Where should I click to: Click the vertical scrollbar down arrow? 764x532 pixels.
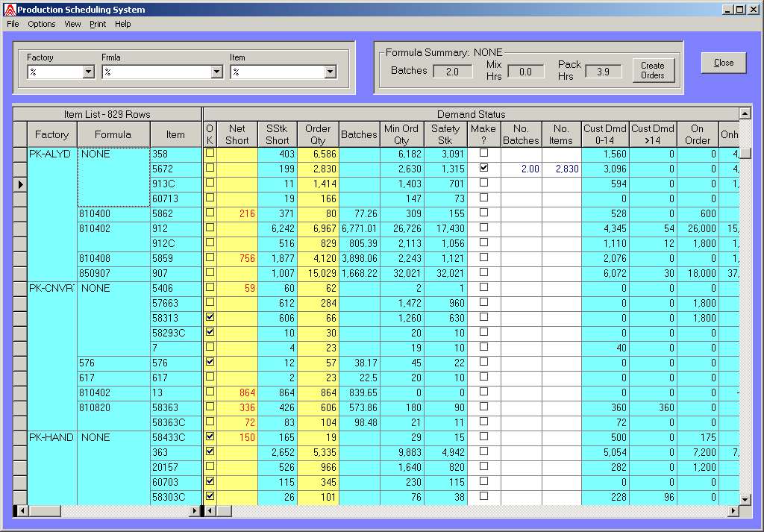745,499
